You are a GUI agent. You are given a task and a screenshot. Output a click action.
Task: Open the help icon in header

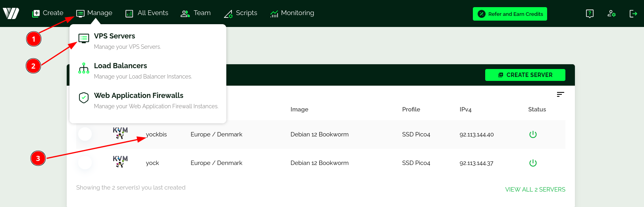tap(590, 14)
